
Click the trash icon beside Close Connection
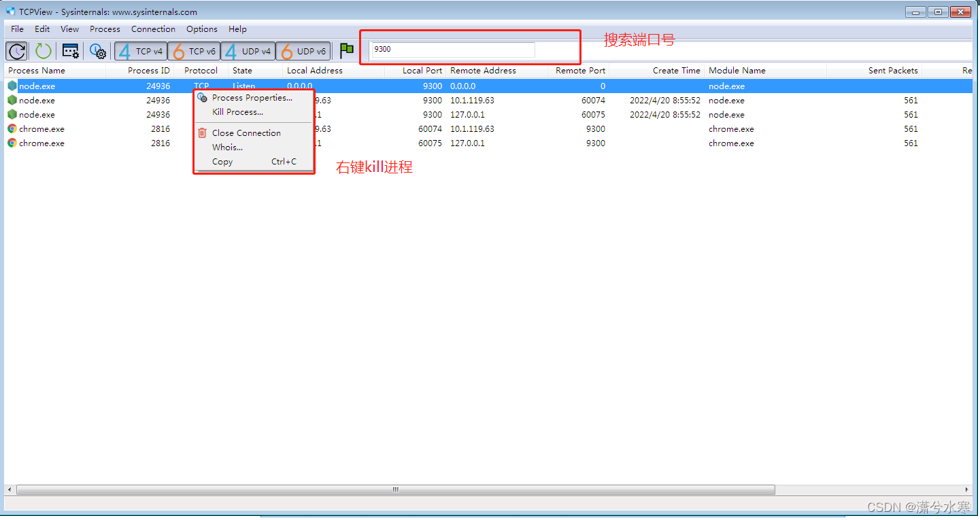click(202, 133)
